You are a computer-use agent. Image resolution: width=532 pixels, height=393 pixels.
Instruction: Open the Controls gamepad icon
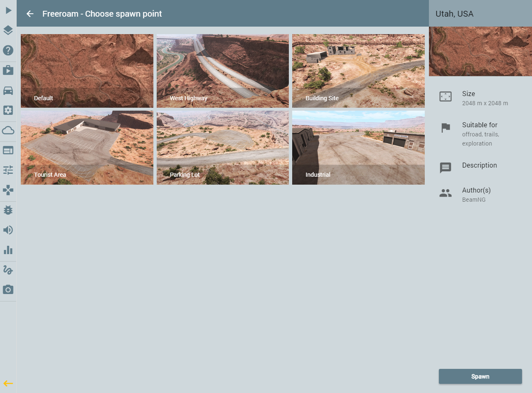(x=8, y=190)
